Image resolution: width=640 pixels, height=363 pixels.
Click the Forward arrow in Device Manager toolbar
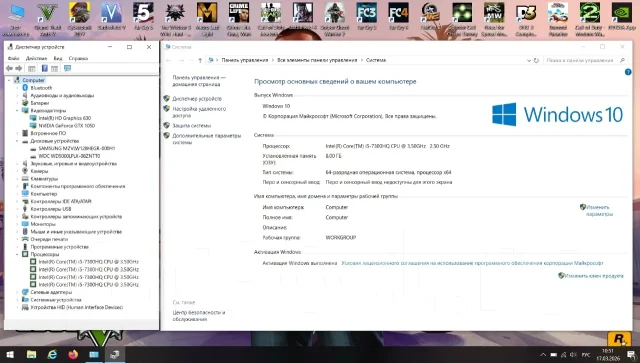click(19, 69)
